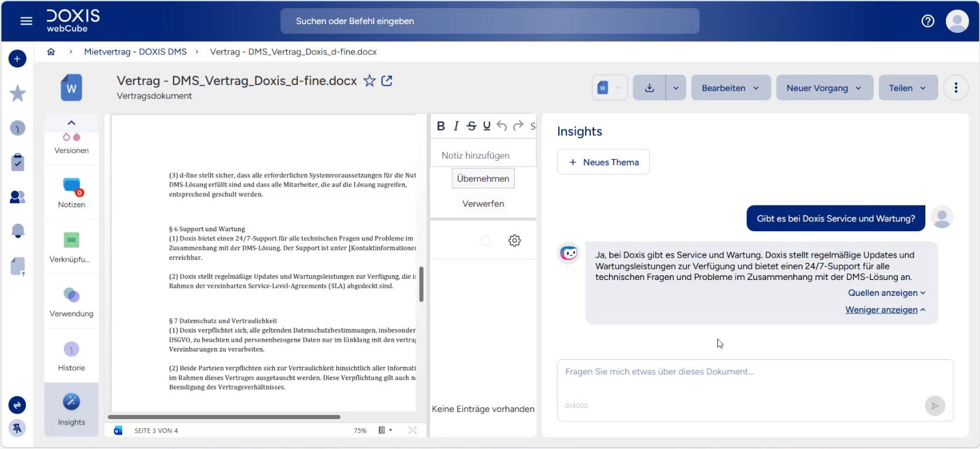Click the 75% zoom level value
Viewport: 980px width, 449px height.
360,431
